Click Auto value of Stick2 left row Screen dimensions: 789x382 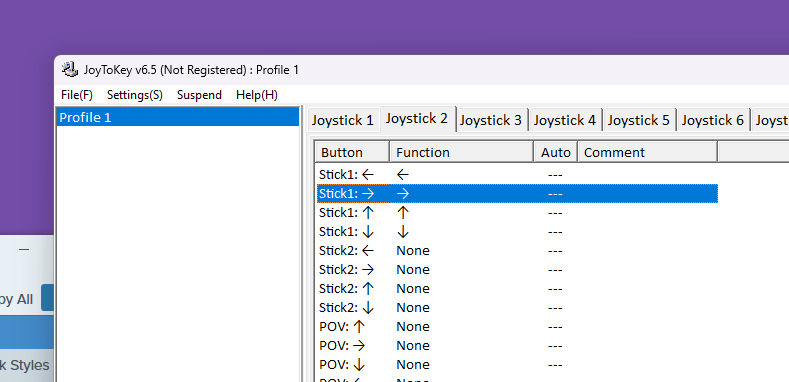(555, 251)
